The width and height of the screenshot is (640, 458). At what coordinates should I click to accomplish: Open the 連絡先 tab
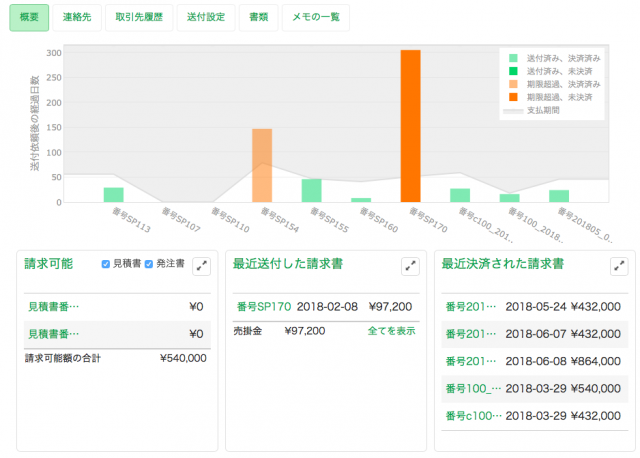coord(77,18)
